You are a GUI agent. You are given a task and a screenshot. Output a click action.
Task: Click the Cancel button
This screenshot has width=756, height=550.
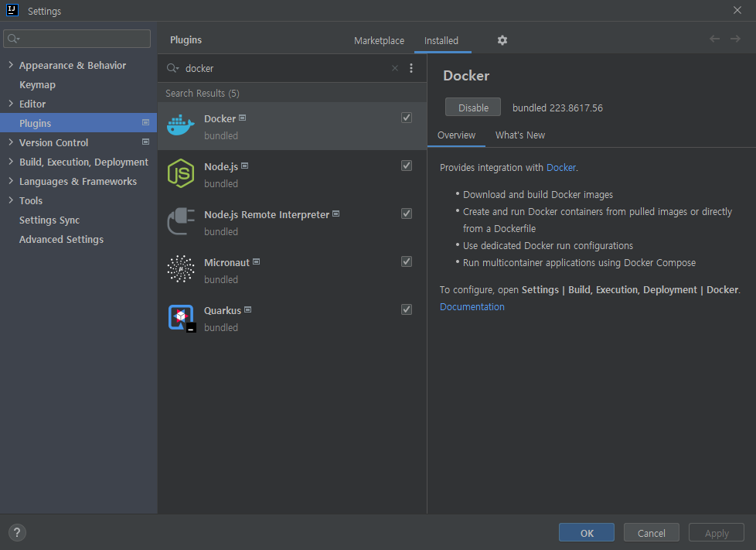point(652,533)
